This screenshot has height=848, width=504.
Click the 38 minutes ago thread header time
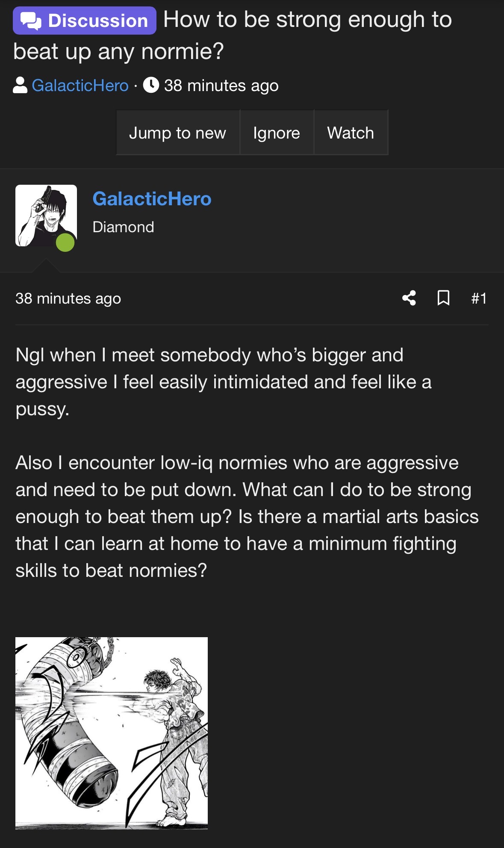tap(221, 86)
